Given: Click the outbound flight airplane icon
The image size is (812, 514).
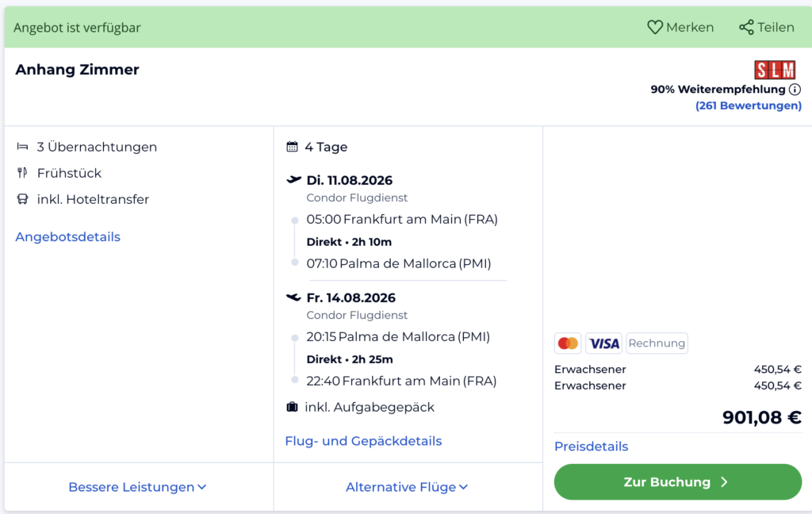Looking at the screenshot, I should (x=294, y=180).
